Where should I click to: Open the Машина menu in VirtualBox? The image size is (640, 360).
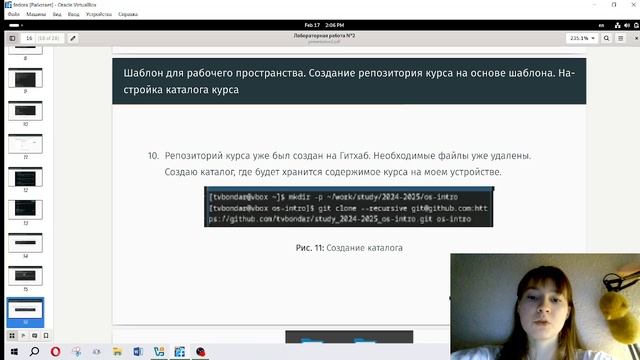pyautogui.click(x=36, y=14)
